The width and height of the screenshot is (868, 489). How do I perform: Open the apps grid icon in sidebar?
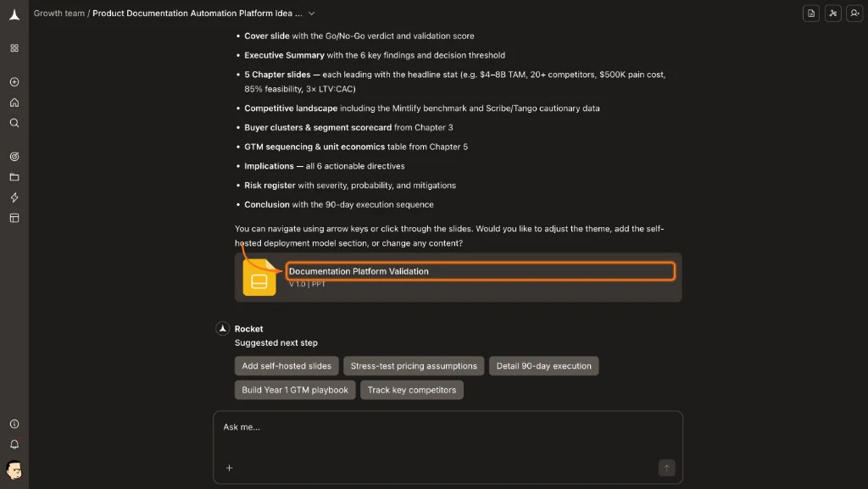14,48
